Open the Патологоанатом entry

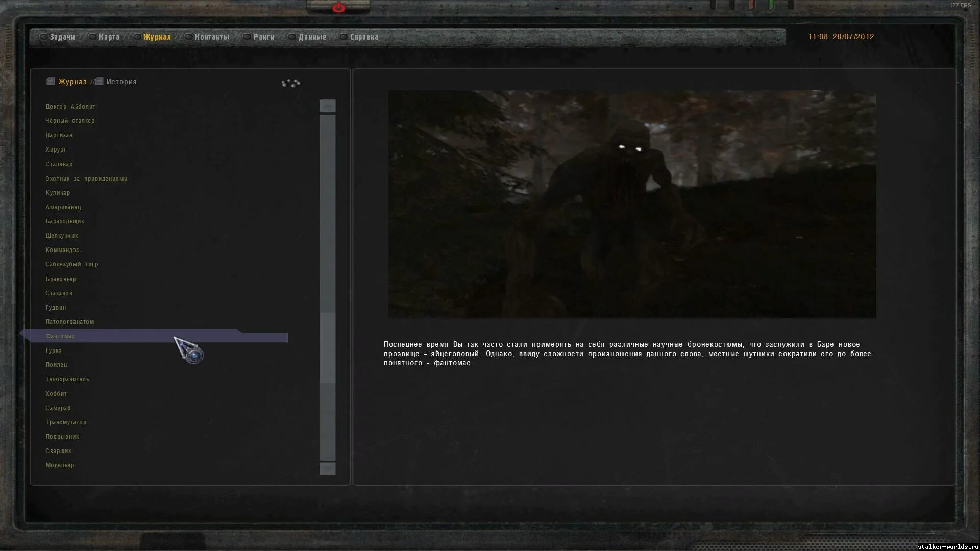tap(70, 322)
